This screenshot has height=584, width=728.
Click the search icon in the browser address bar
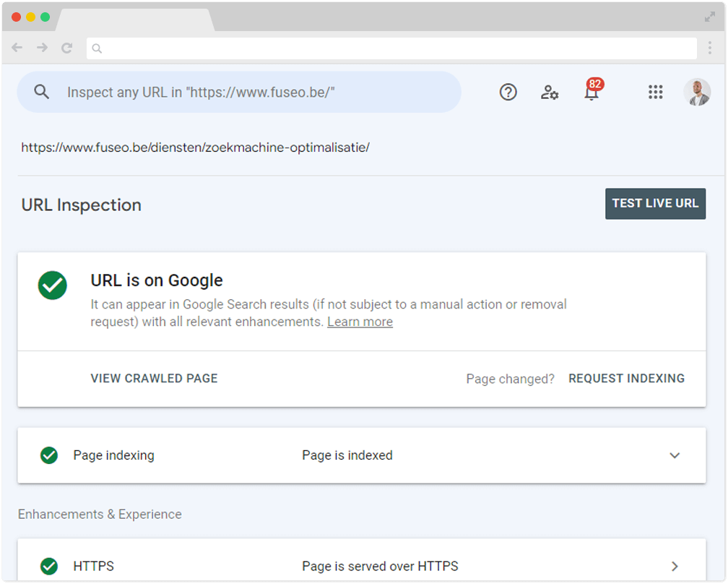point(97,48)
